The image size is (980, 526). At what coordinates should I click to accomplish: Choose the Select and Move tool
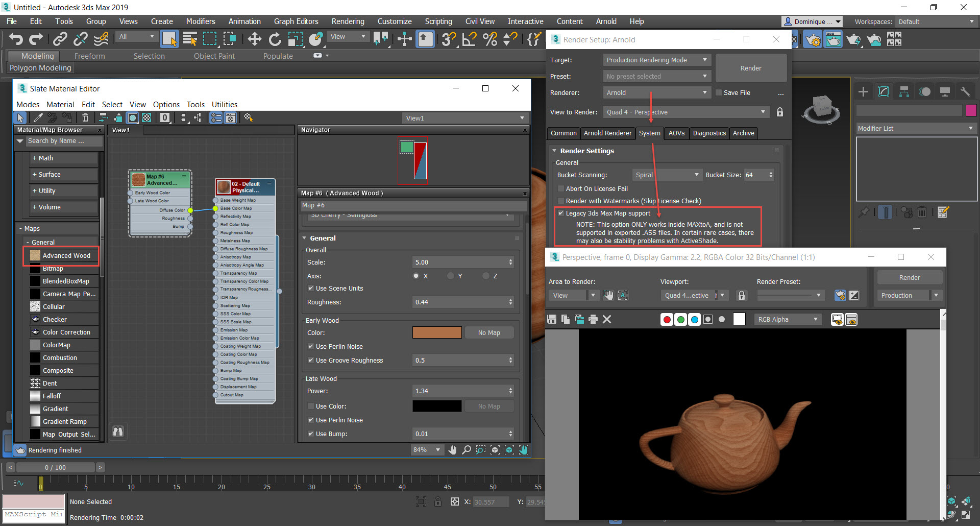point(254,39)
